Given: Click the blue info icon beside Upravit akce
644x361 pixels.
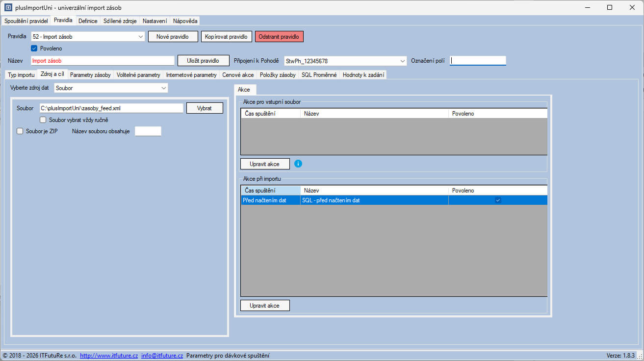Looking at the screenshot, I should (x=298, y=164).
